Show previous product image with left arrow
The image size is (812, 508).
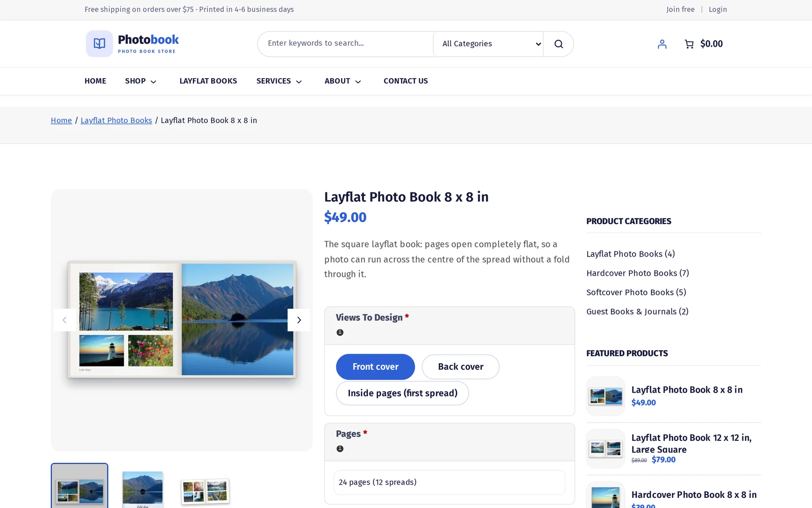[64, 320]
